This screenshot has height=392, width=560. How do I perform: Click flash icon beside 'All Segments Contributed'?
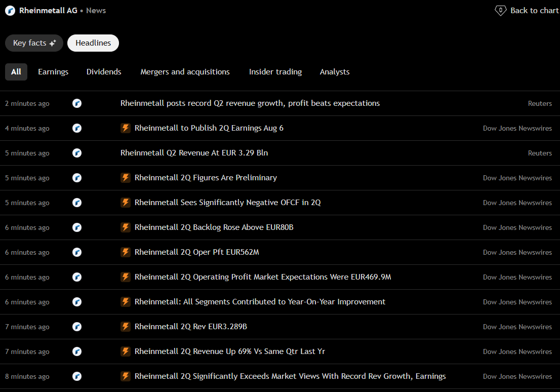click(x=126, y=302)
